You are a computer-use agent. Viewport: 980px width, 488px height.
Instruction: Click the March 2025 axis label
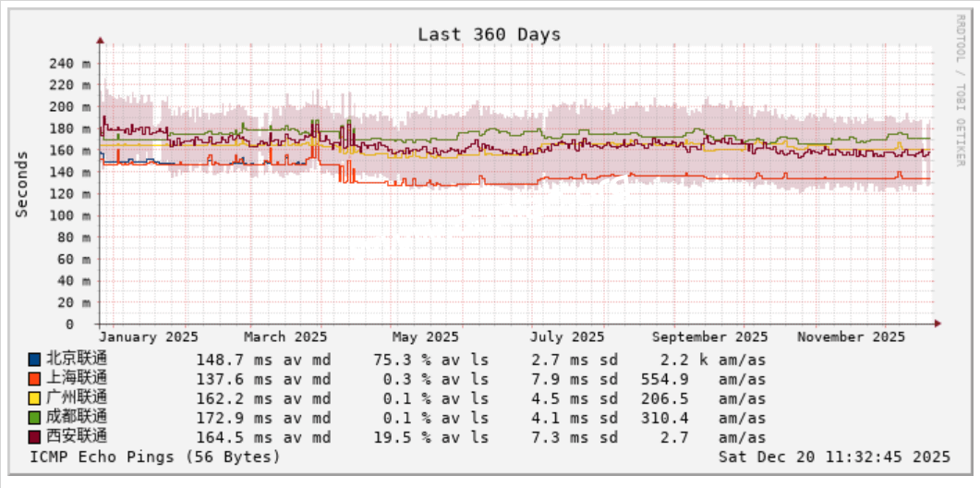285,337
